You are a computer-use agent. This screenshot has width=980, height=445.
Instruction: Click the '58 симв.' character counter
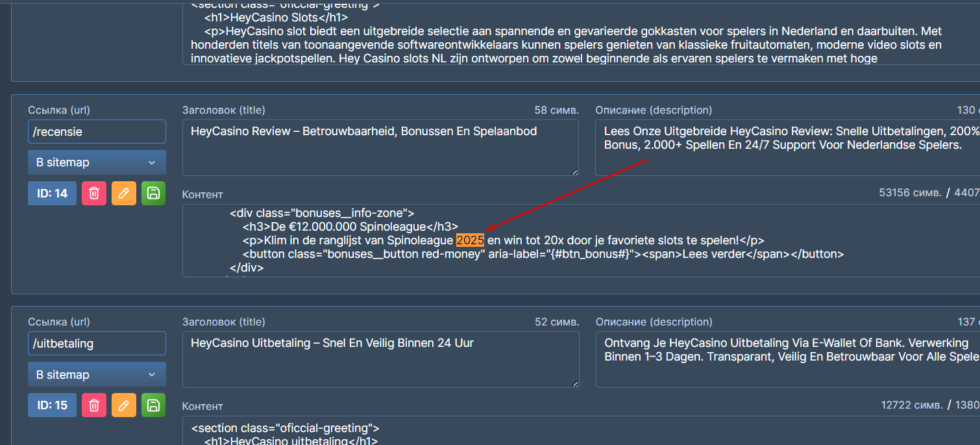tap(556, 110)
